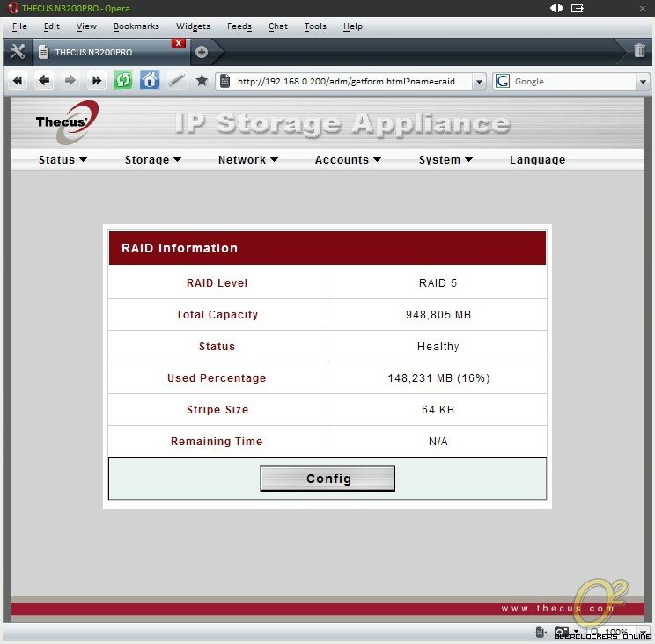655x644 pixels.
Task: Click the wand password icon
Action: click(x=176, y=80)
